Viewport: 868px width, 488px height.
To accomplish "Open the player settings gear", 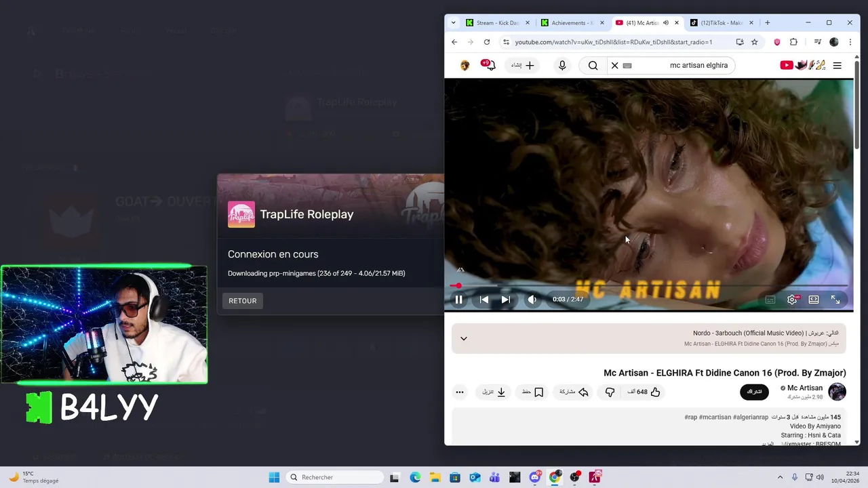I will tap(792, 300).
